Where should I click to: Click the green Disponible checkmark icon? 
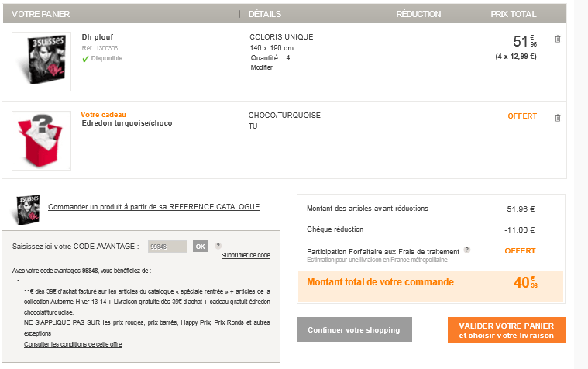86,58
